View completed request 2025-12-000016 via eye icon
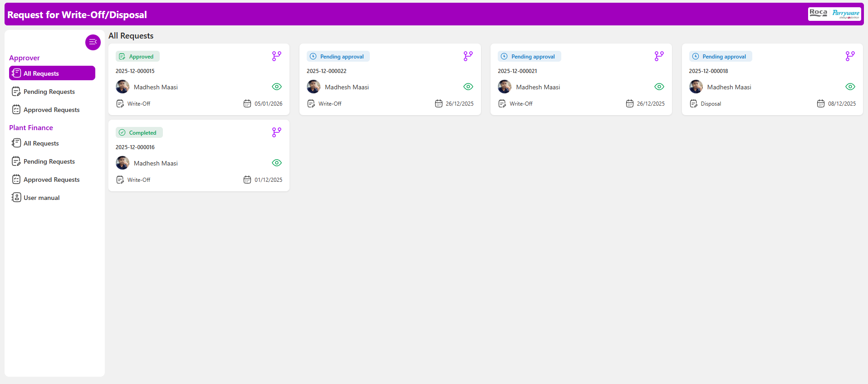The image size is (868, 384). [277, 163]
